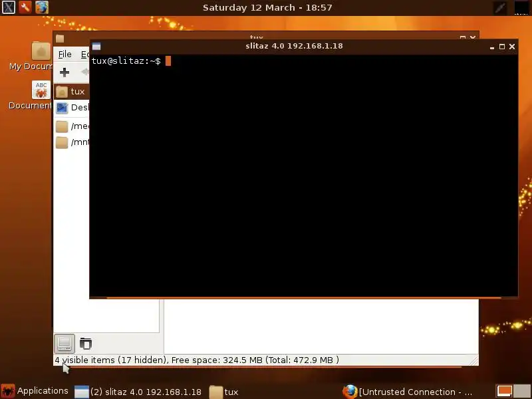Click the folder icon in file manager titlebar
This screenshot has width=532, height=399.
click(60, 39)
